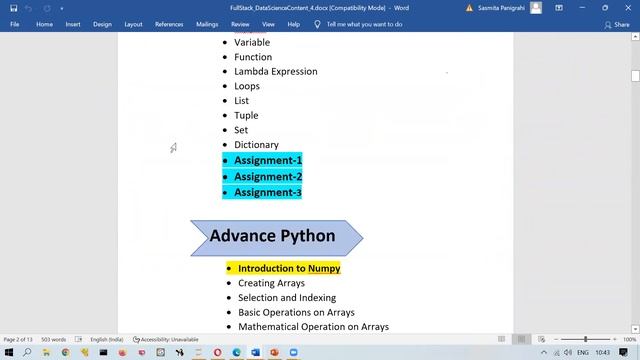Open Opera browser from taskbar

coord(218,352)
